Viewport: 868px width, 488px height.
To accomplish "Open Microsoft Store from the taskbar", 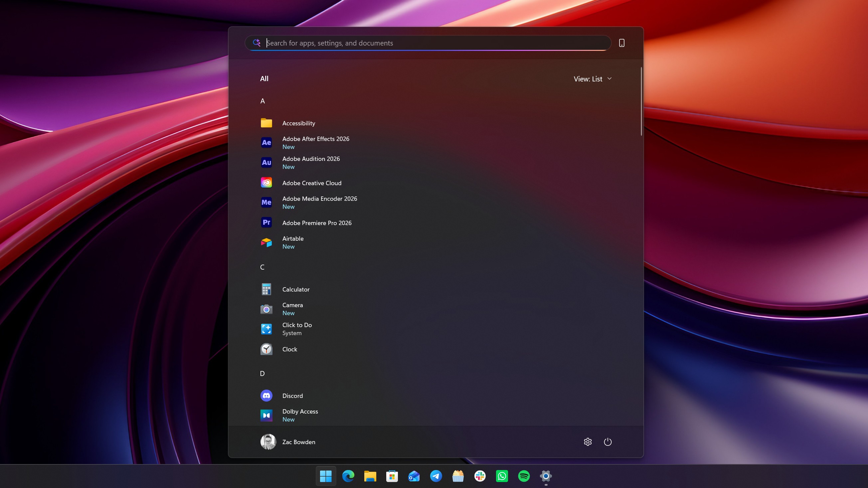I will (x=392, y=476).
